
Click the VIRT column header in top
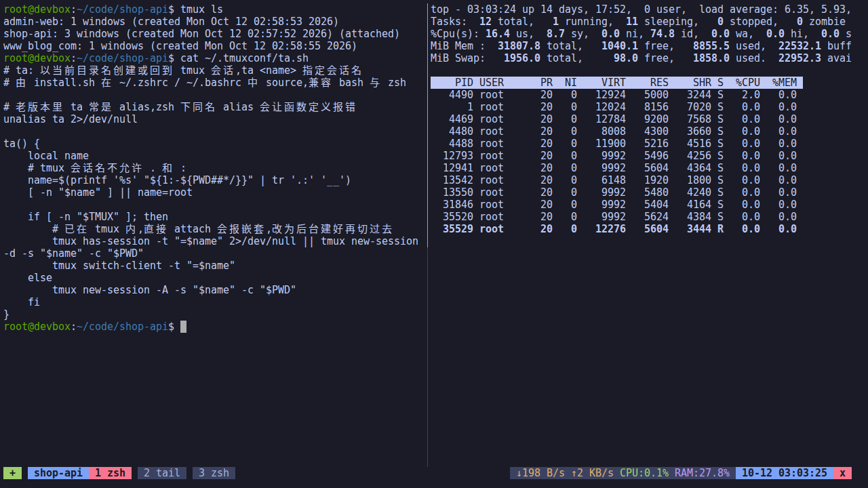tap(614, 83)
